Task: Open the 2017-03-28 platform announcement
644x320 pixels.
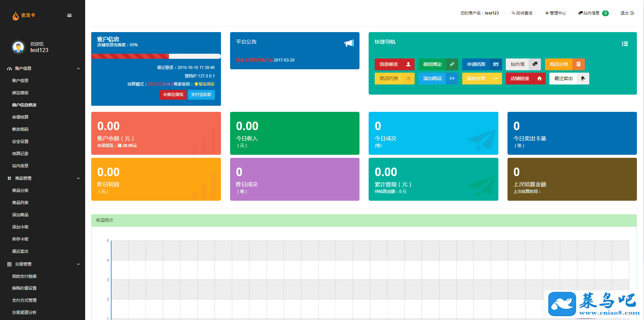Action: [265, 60]
